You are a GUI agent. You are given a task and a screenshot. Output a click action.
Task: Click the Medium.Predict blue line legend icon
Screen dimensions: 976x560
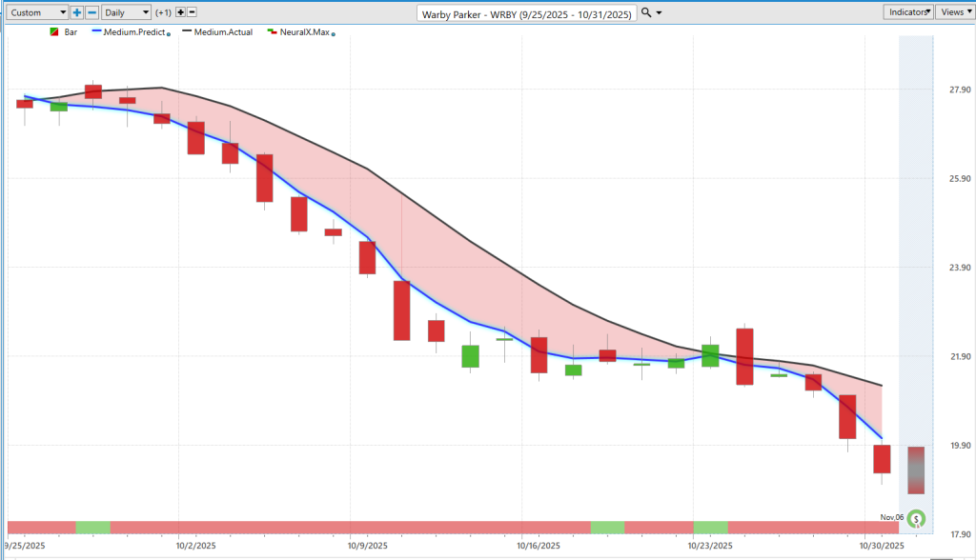coord(96,32)
